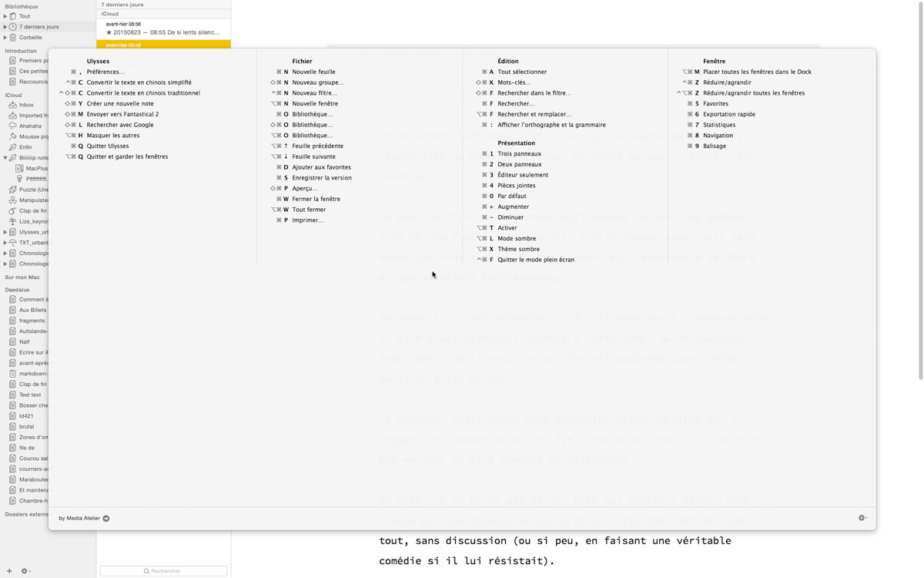Click the document icon beside Premiers pa
Viewport: 924px width, 578px height.
(x=13, y=61)
